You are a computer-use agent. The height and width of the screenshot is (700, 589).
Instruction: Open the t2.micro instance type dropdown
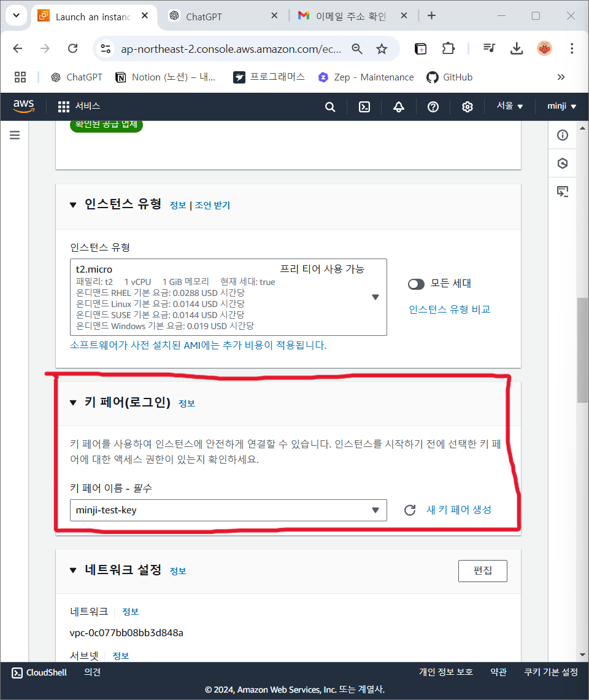(x=228, y=297)
